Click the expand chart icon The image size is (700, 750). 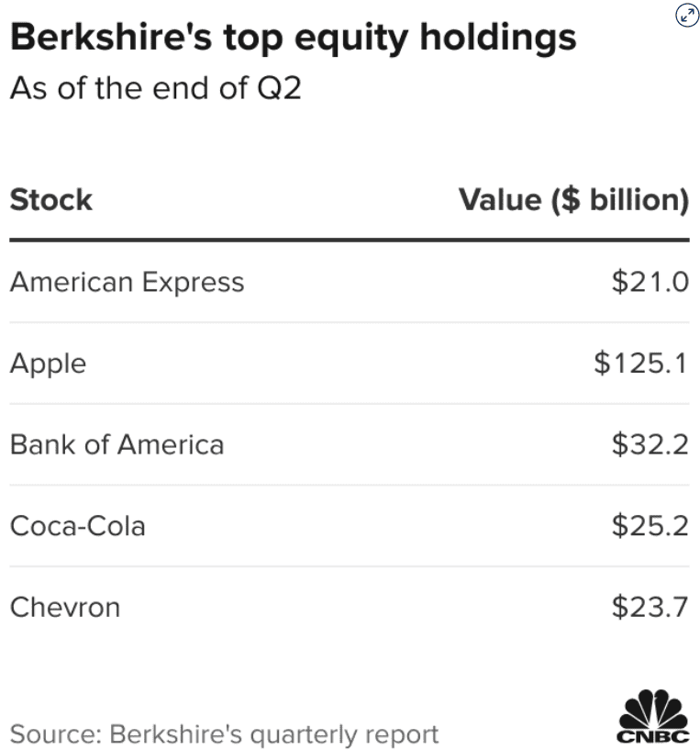(686, 15)
